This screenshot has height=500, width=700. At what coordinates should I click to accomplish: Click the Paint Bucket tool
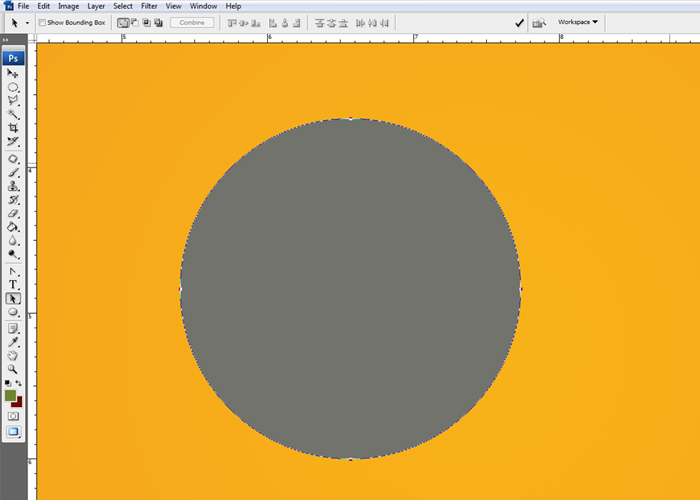14,227
